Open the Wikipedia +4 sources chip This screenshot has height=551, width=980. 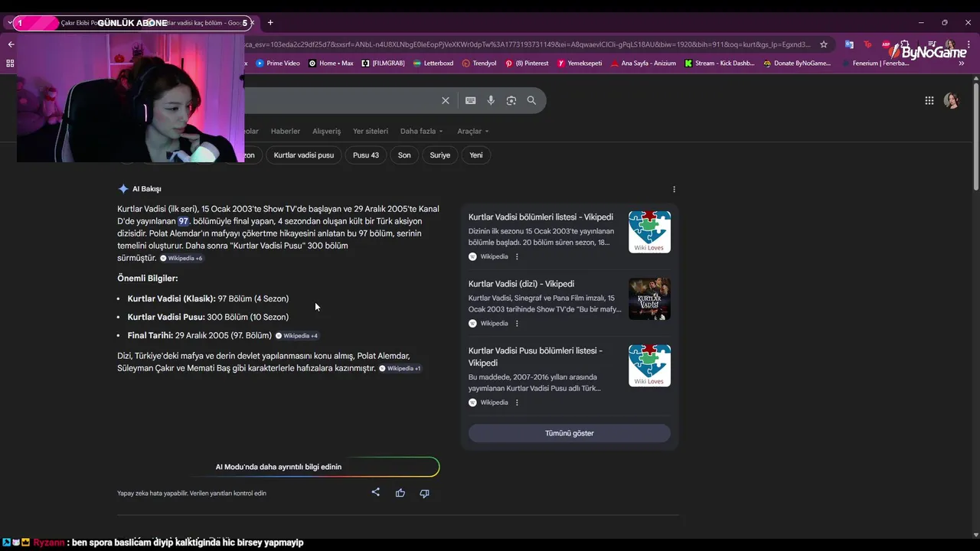(x=297, y=335)
